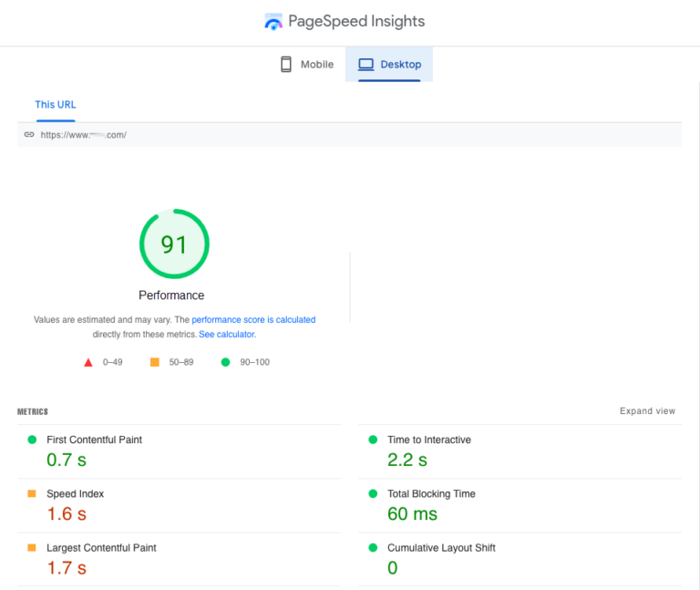Expand view of the metrics section
Viewport: 700px width, 590px height.
(647, 411)
